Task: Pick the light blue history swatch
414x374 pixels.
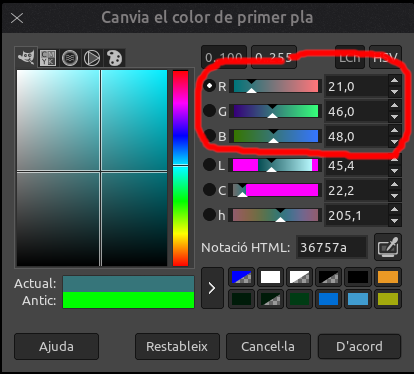Action: pos(358,299)
